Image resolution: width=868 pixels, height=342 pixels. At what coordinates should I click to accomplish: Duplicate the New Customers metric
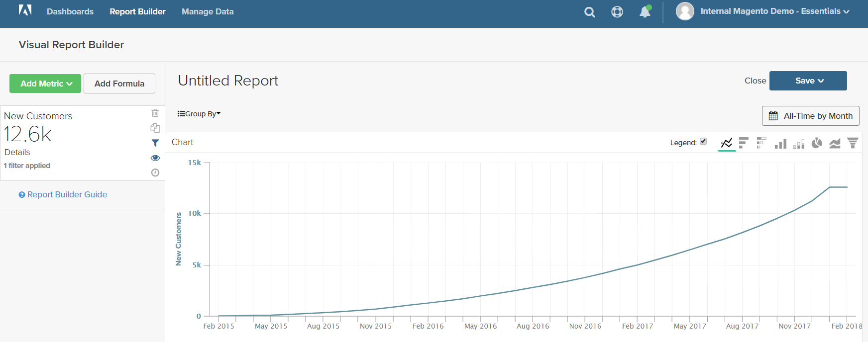point(155,128)
